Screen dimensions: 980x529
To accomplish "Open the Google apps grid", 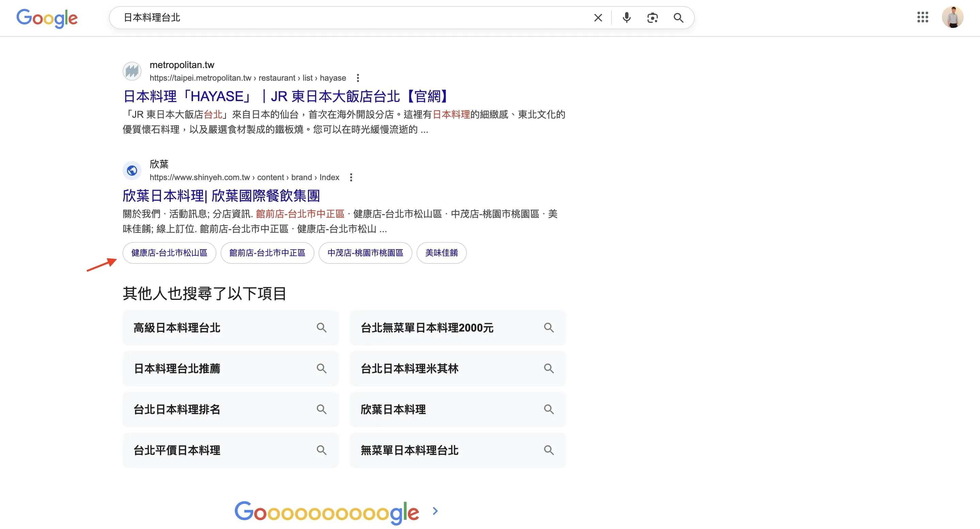I will (922, 17).
